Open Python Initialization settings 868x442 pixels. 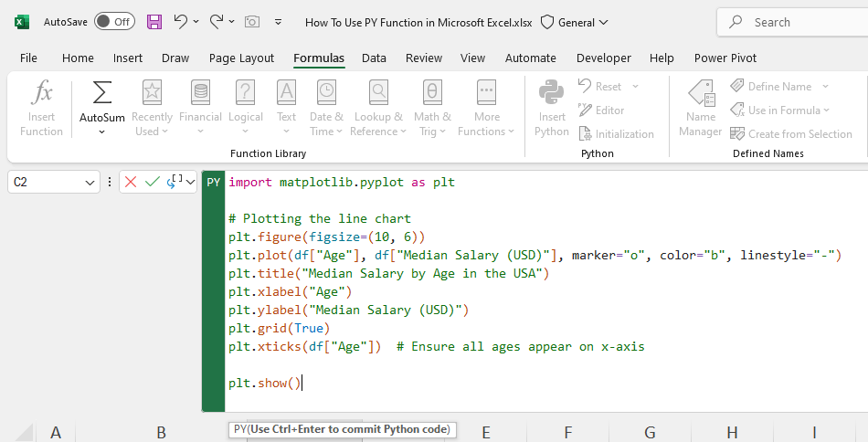tap(616, 134)
